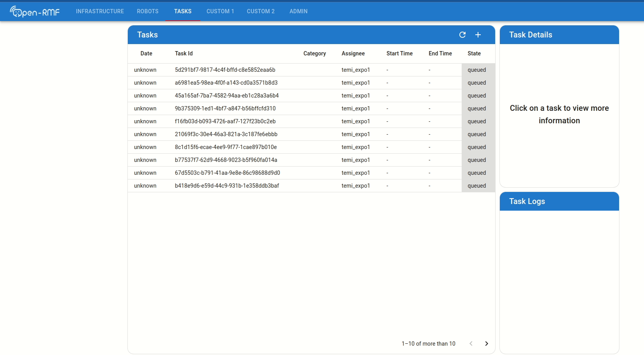
Task: Select task b77537f7-62d9-4668-9023-b5f960fa014a
Action: pyautogui.click(x=311, y=160)
